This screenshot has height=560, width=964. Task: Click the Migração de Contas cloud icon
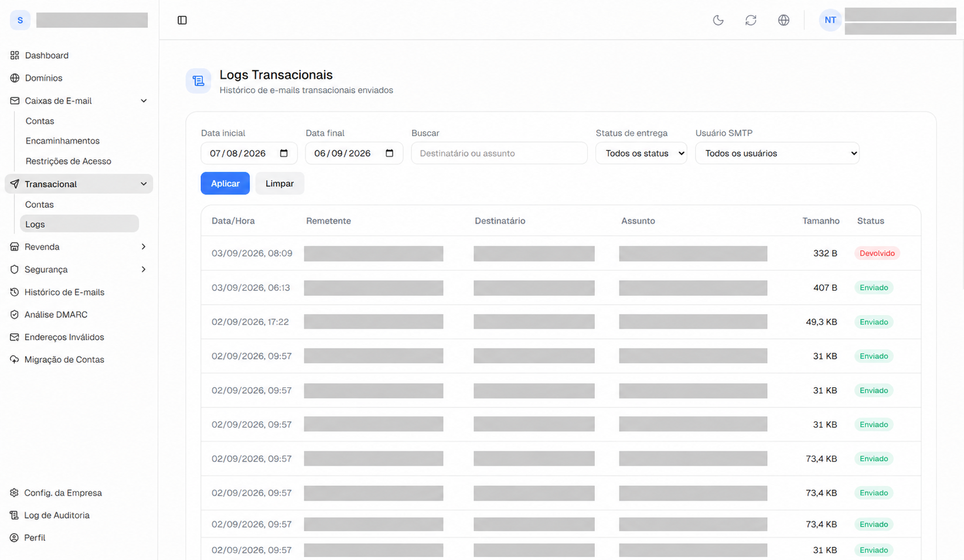point(15,360)
